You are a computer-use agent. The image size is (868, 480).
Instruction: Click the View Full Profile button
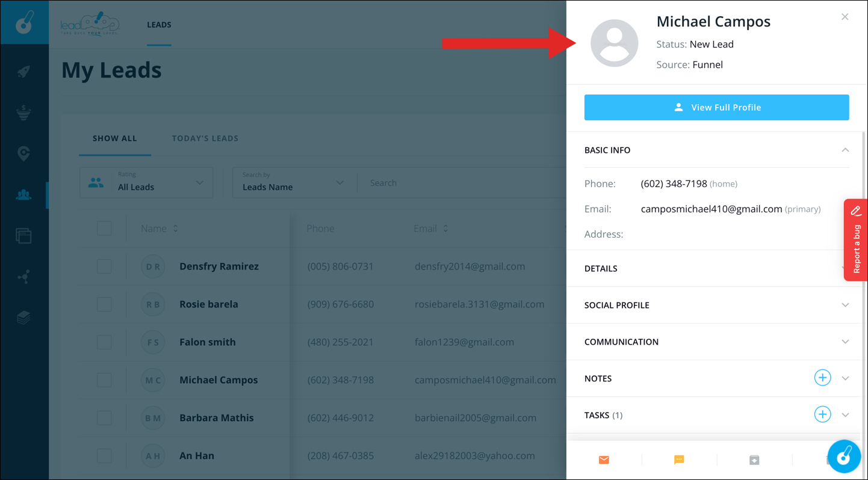point(716,107)
